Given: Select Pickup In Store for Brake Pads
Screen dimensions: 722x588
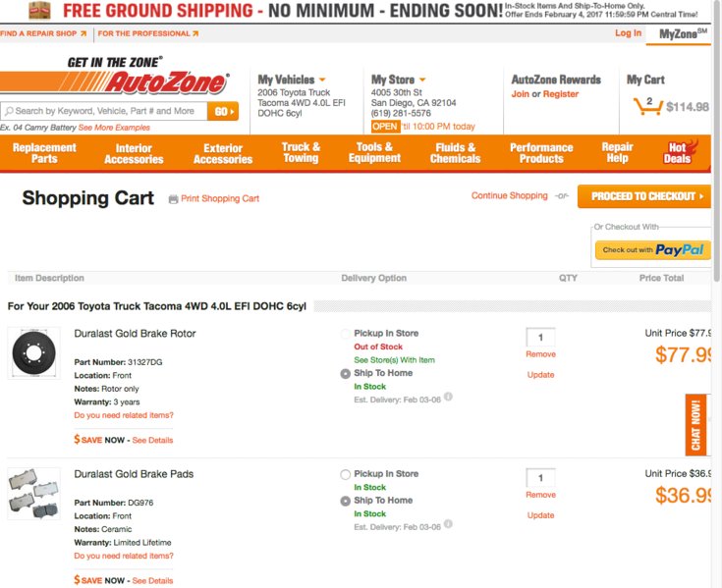Looking at the screenshot, I should tap(345, 474).
